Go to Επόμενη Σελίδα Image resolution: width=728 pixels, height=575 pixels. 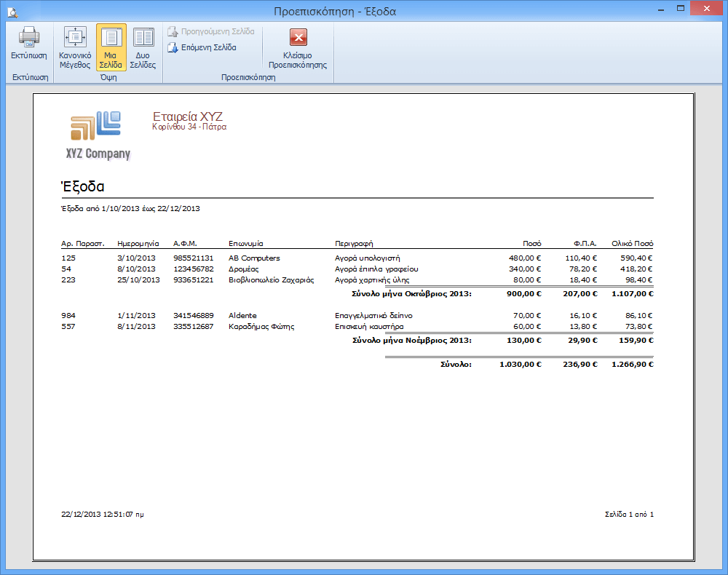202,47
